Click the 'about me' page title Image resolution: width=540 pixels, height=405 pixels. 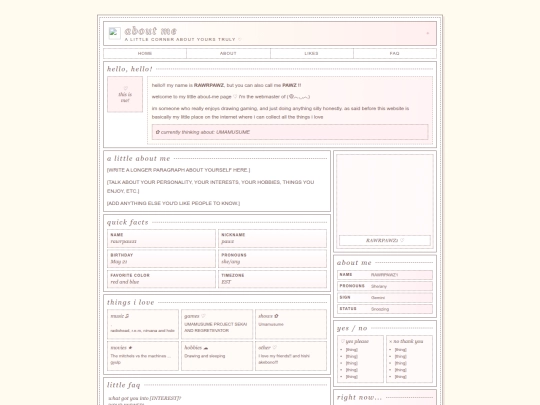pyautogui.click(x=150, y=31)
